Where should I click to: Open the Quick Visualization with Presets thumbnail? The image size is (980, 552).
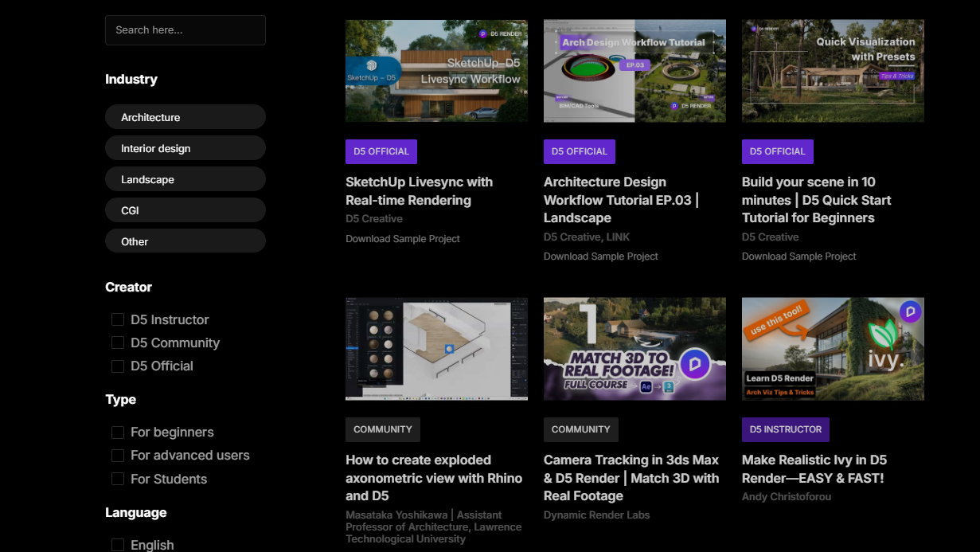tap(833, 71)
